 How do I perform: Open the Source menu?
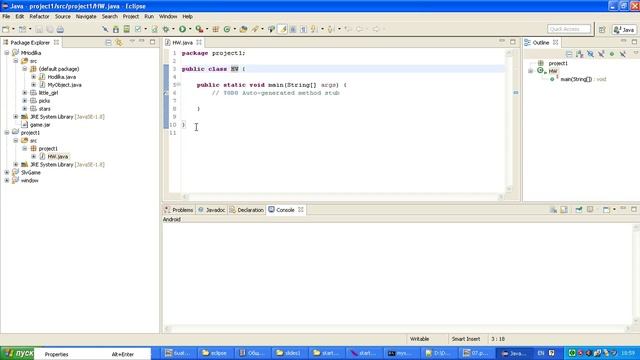point(62,17)
